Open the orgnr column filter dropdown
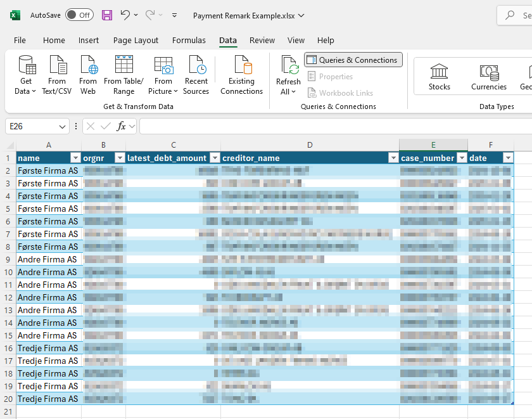532x419 pixels. 120,158
